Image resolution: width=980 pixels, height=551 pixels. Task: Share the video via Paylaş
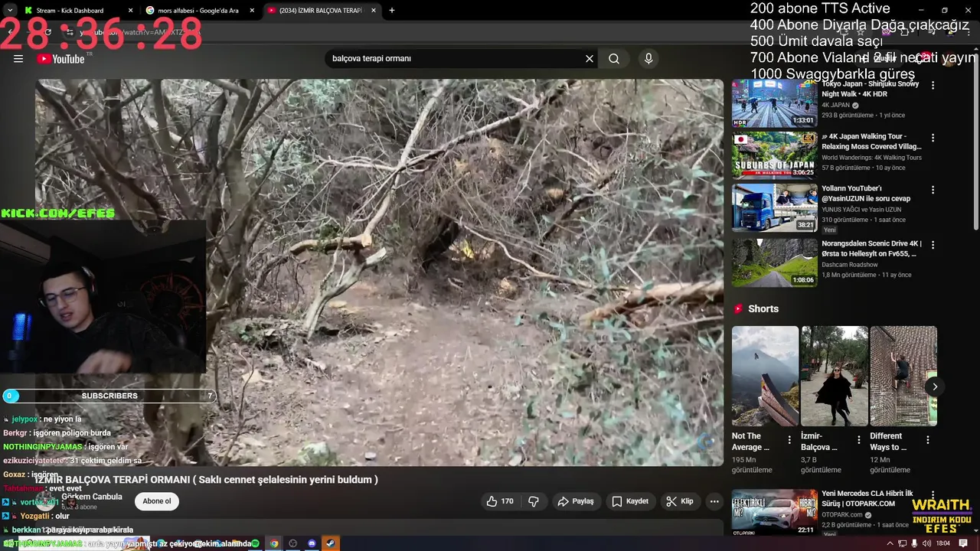pos(576,501)
